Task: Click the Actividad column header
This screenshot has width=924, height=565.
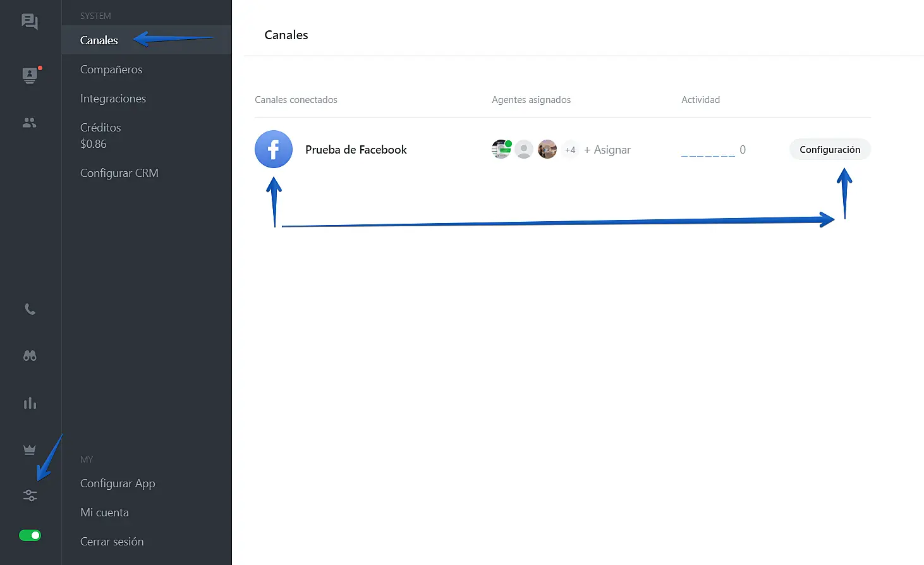Action: point(700,100)
